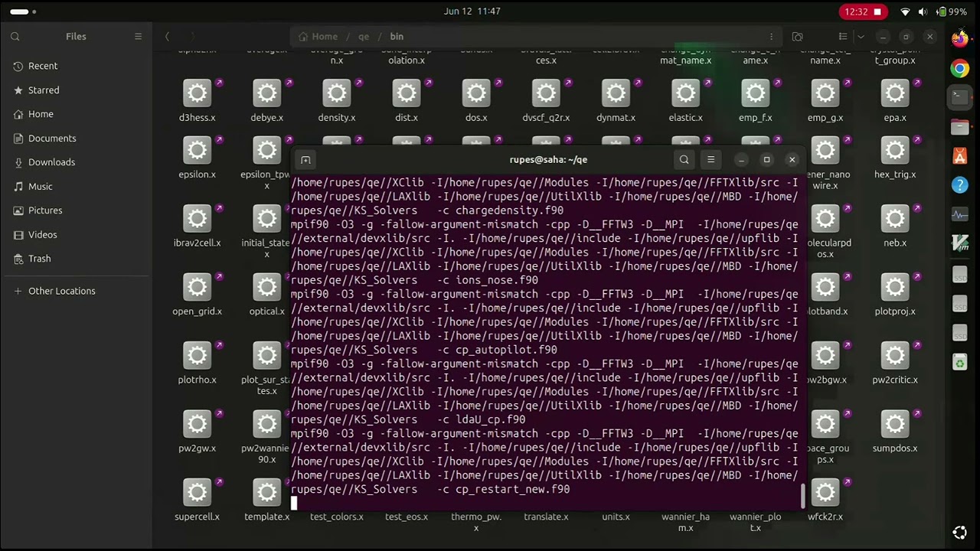980x551 pixels.
Task: Open System Monitor from the dock
Action: [959, 215]
